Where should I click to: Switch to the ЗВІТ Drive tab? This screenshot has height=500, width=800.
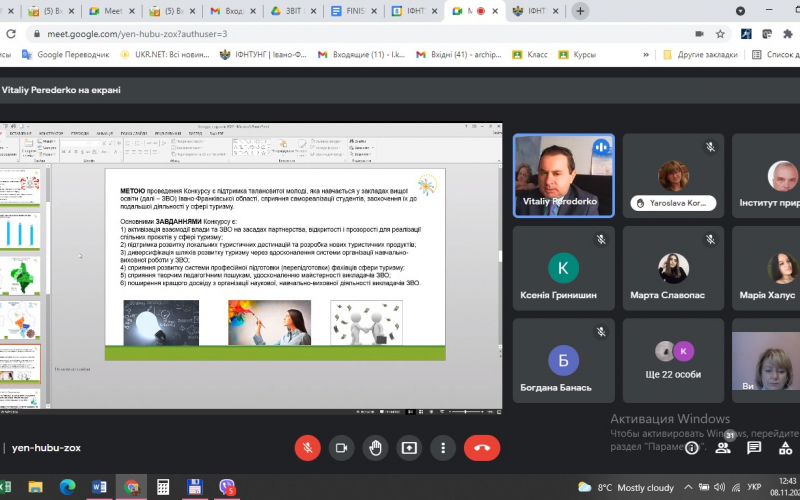click(293, 11)
